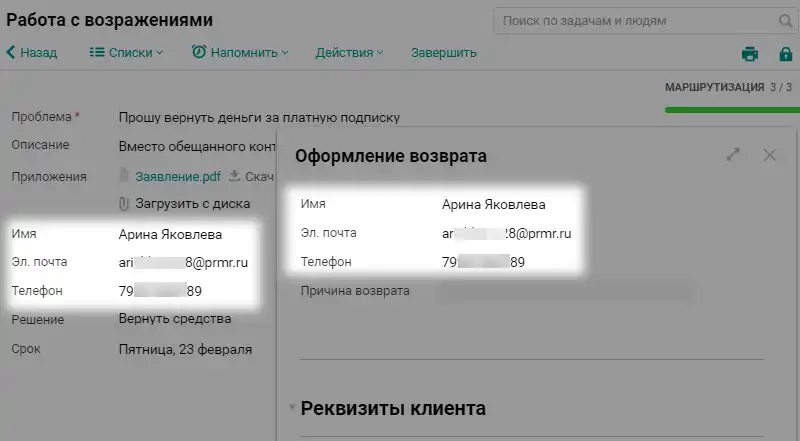This screenshot has height=441, width=800.
Task: Click the search magnifier icon
Action: point(786,21)
